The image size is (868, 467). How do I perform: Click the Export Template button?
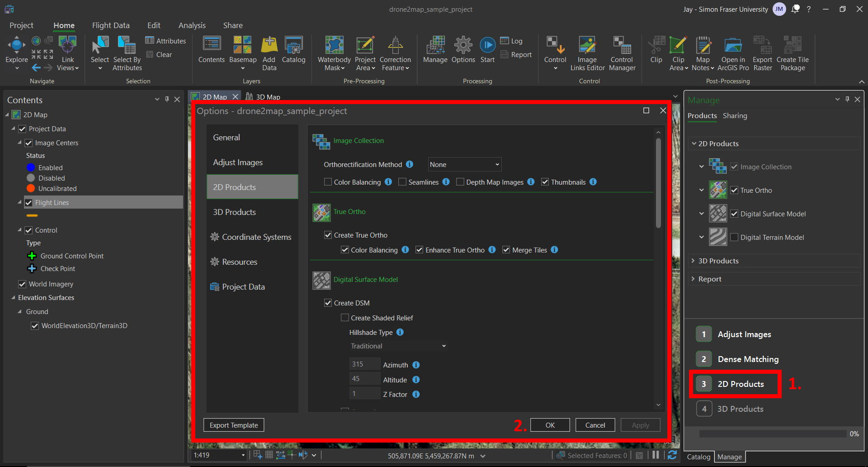pos(234,425)
